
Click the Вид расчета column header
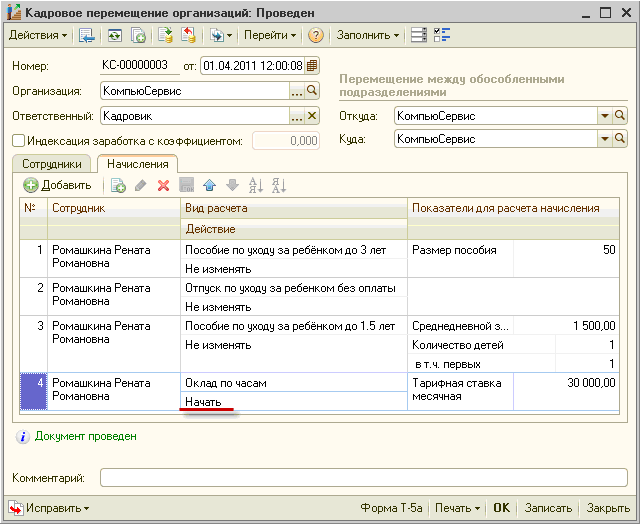point(294,208)
